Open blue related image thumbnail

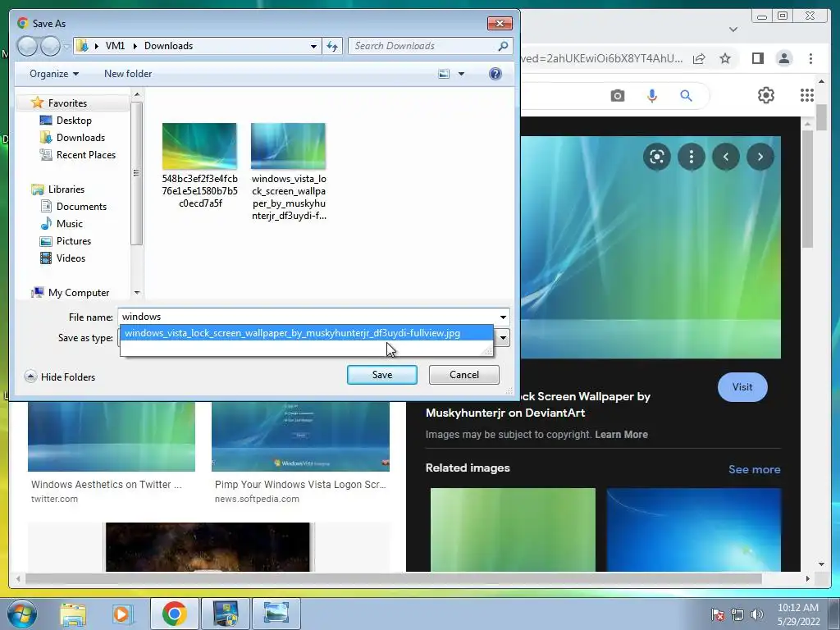click(694, 529)
